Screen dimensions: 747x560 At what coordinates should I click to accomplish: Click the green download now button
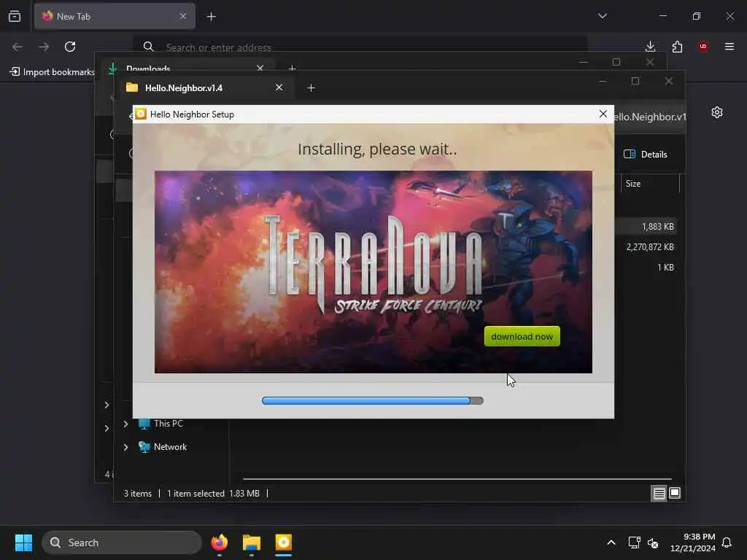522,336
